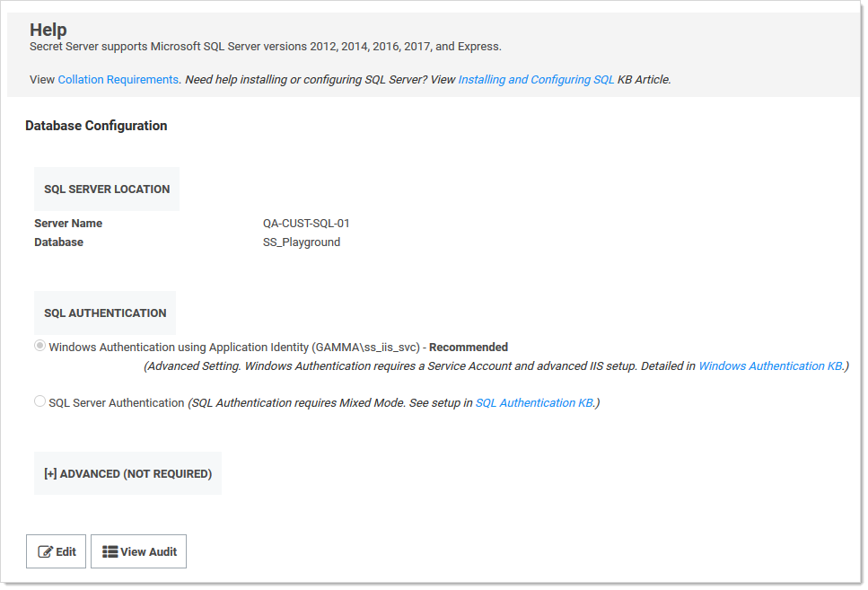
Task: Follow the SQL Authentication KB link
Action: click(x=533, y=403)
